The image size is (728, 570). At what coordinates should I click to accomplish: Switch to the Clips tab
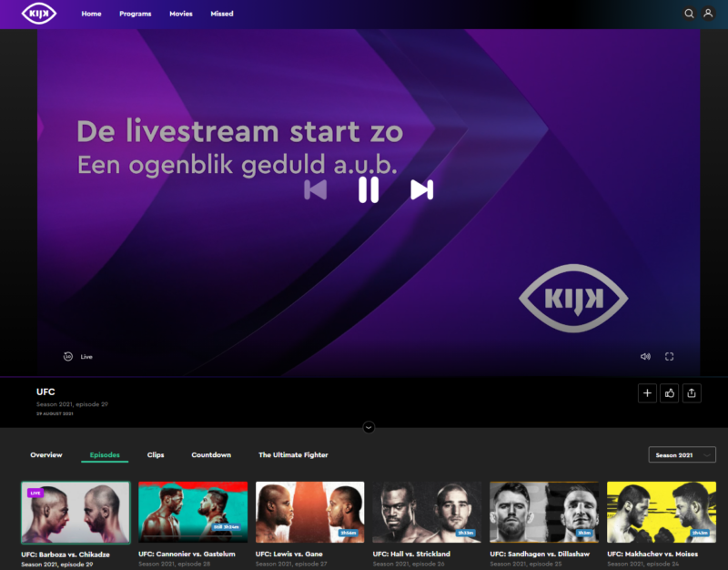[155, 454]
